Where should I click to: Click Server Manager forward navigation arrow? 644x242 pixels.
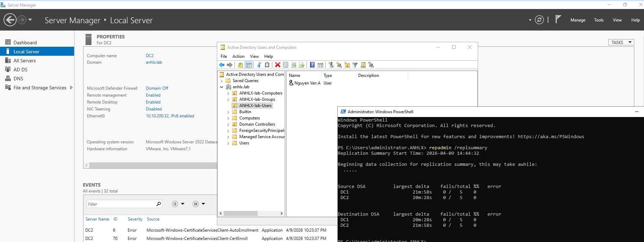coord(21,20)
